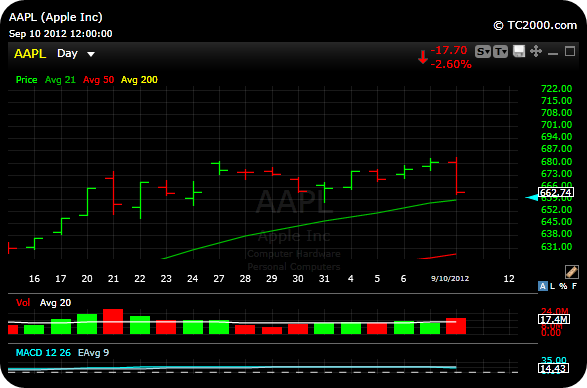Click the four-arrow move icon
Screen dimensions: 587x388
tap(536, 51)
